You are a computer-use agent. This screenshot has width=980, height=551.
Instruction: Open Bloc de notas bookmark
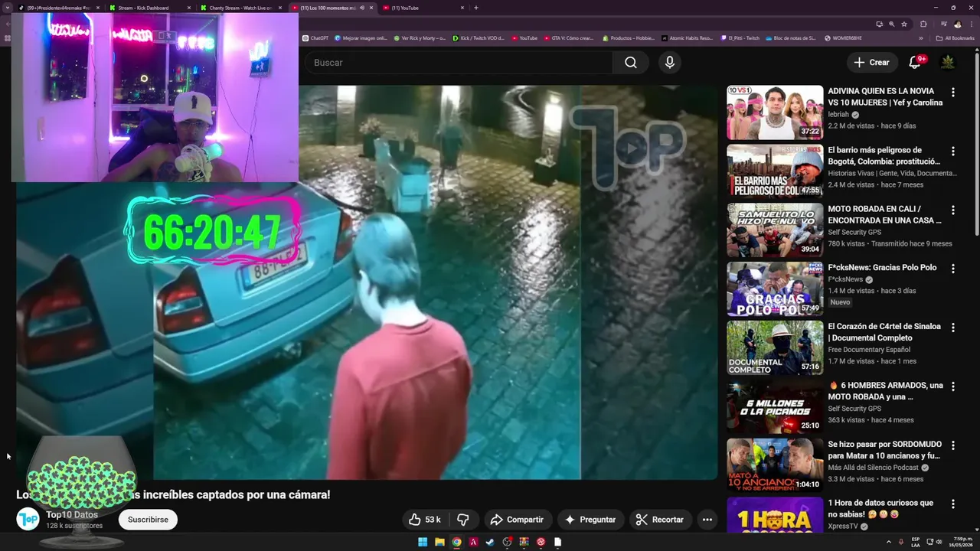(791, 37)
